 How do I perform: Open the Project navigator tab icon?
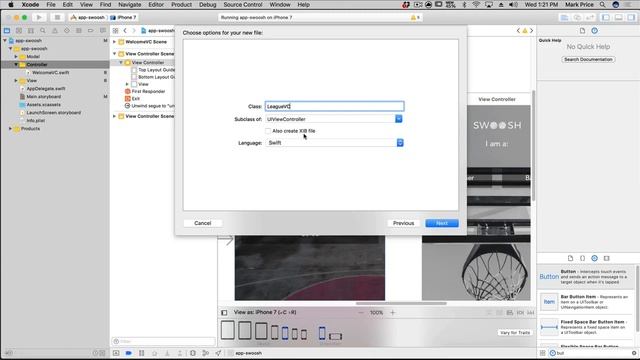coord(7,31)
